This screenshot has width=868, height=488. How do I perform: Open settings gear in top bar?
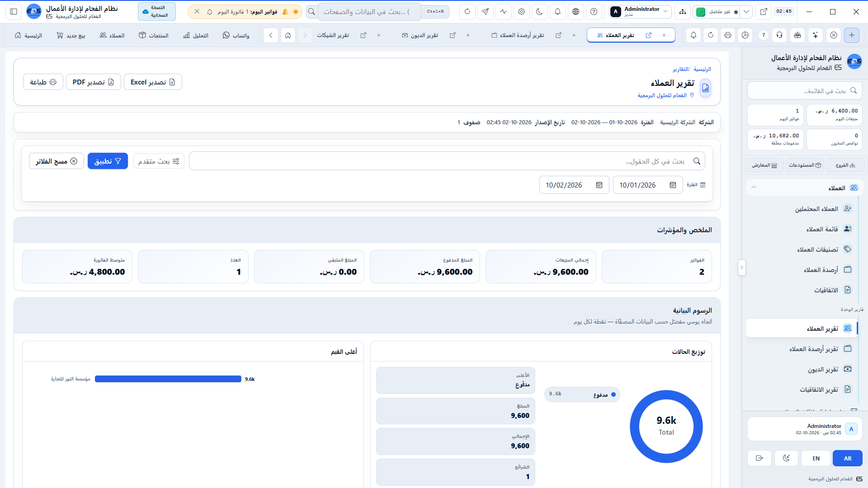pyautogui.click(x=521, y=12)
